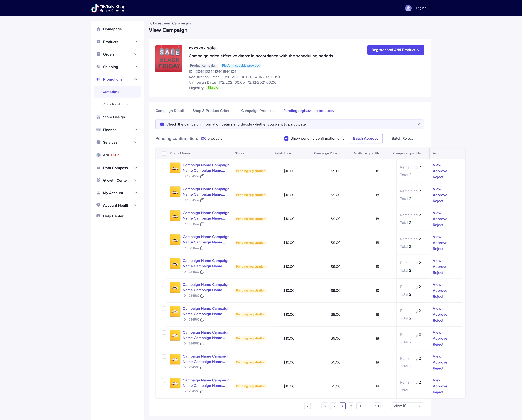Open the Register and Add Product dropdown
This screenshot has height=420, width=522.
point(395,50)
